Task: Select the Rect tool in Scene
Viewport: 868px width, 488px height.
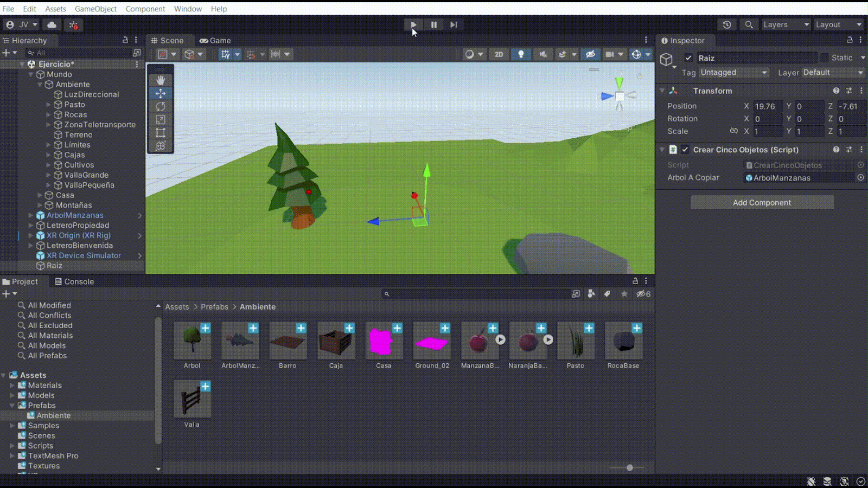Action: click(x=161, y=132)
